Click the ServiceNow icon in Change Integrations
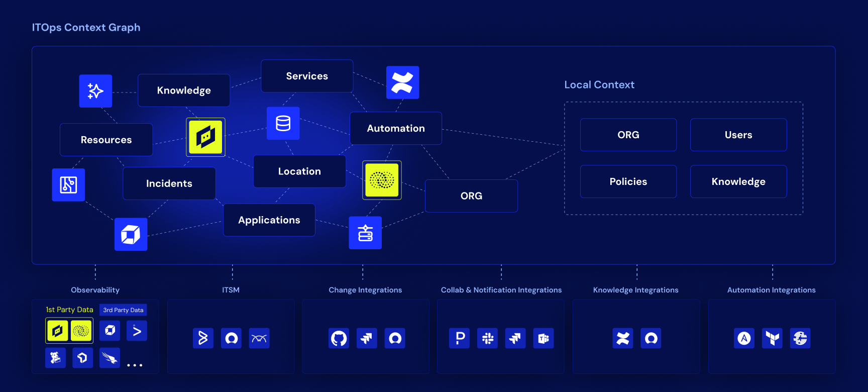The image size is (868, 392). 395,338
